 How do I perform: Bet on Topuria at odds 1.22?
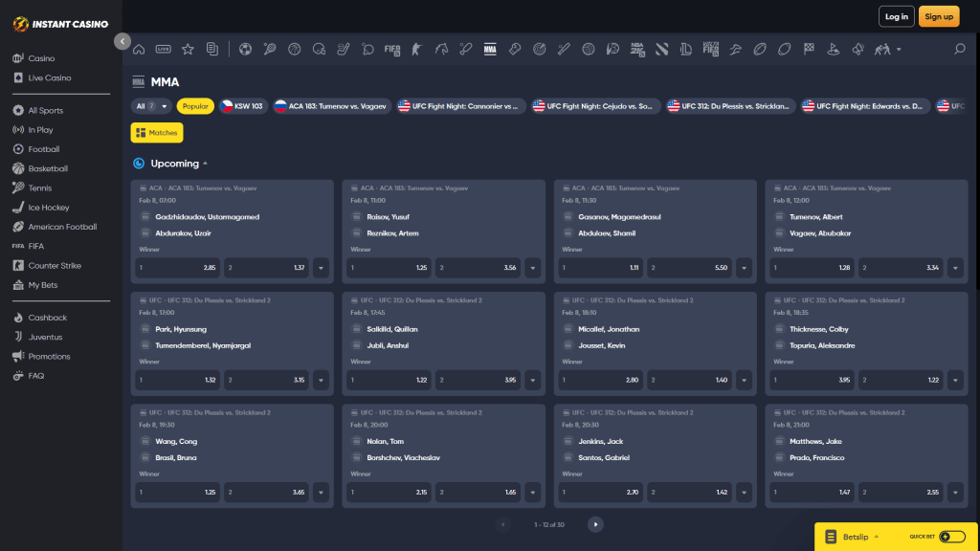point(901,380)
